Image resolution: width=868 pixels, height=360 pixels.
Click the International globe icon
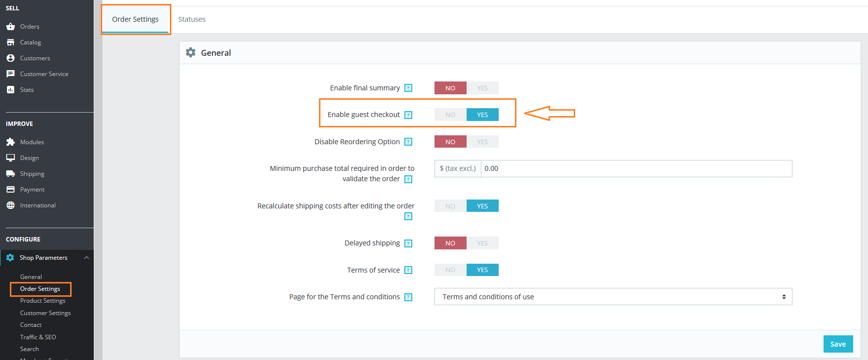click(x=10, y=205)
